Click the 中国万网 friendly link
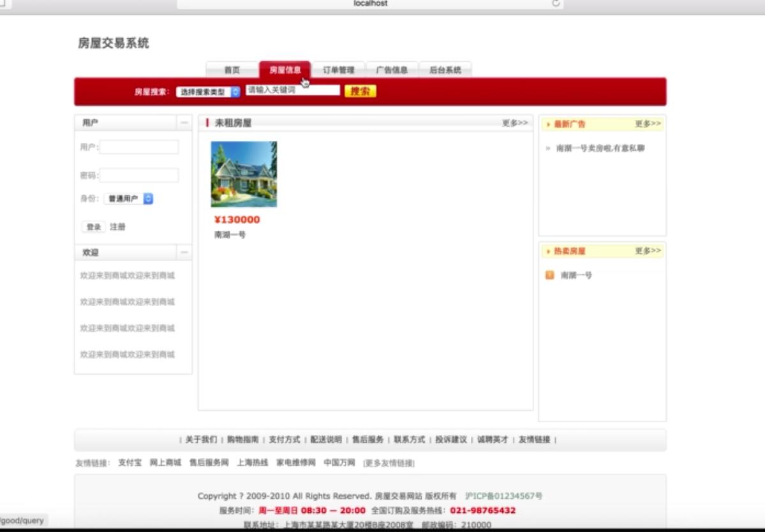765x532 pixels. point(339,462)
